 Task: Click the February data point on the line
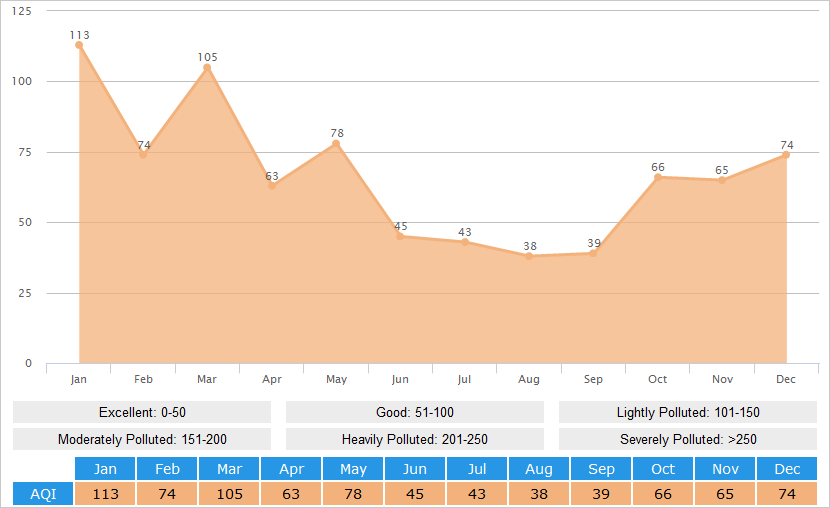[x=143, y=155]
